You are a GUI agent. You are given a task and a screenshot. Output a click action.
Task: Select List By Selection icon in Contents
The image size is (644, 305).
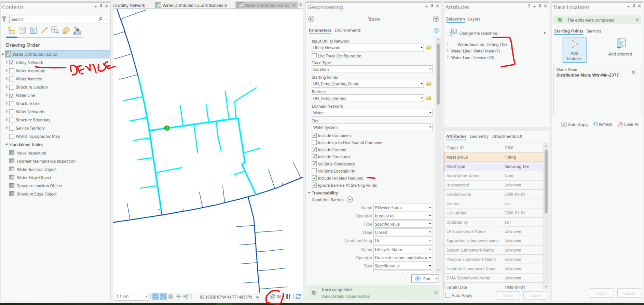click(33, 30)
